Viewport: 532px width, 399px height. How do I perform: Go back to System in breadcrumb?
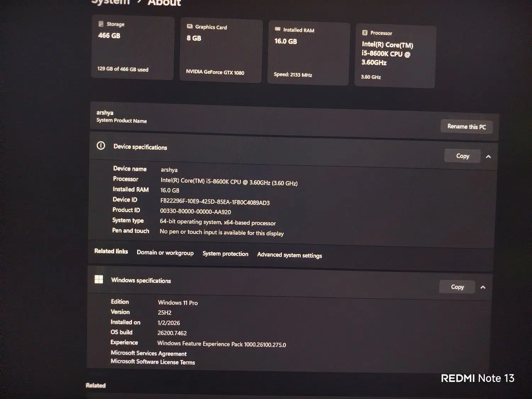click(x=110, y=2)
